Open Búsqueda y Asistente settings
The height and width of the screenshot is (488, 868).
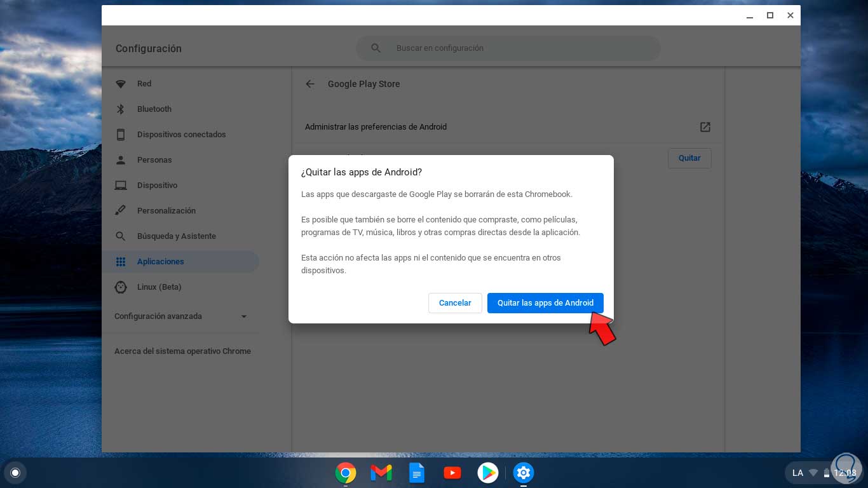pos(180,236)
